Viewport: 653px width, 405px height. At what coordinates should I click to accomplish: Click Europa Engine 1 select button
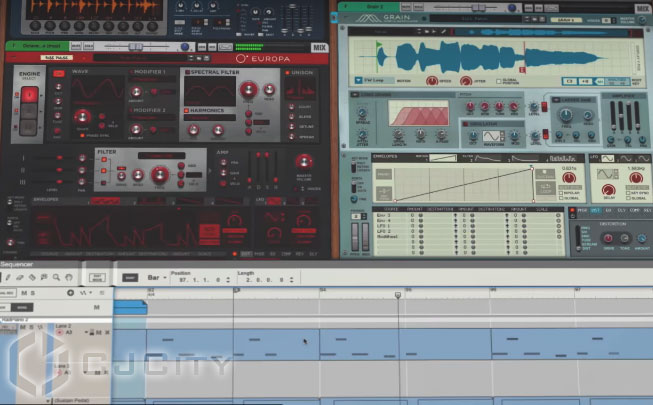(x=29, y=95)
